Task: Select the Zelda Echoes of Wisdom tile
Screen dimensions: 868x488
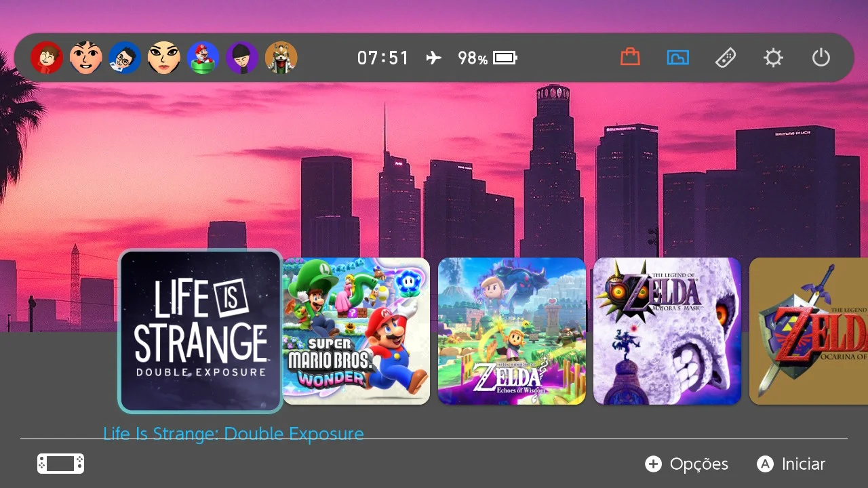Action: click(x=511, y=331)
